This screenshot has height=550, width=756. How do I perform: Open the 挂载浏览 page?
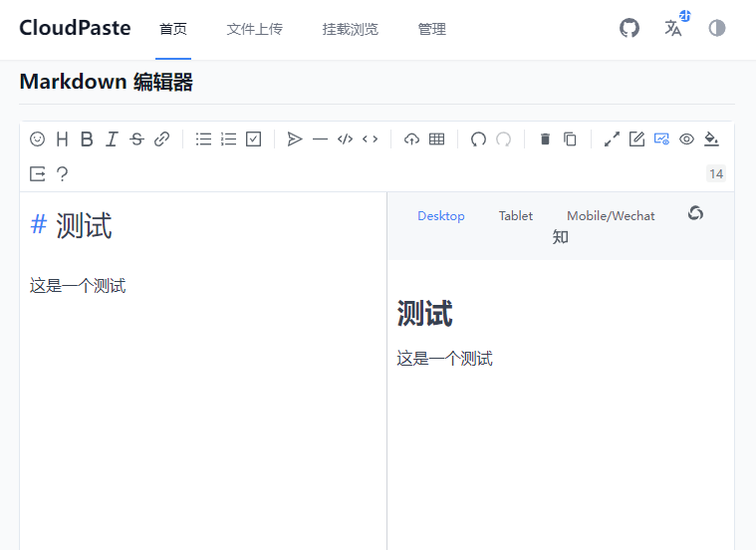(350, 29)
